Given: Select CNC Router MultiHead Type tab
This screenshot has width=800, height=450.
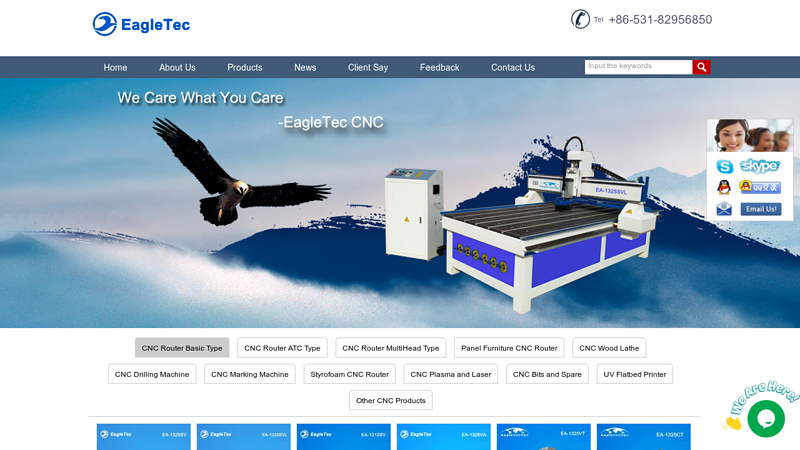Looking at the screenshot, I should (x=391, y=348).
